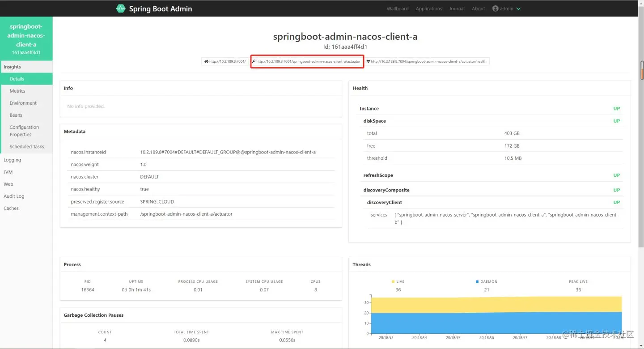Click the refreshScope health row

tap(491, 175)
